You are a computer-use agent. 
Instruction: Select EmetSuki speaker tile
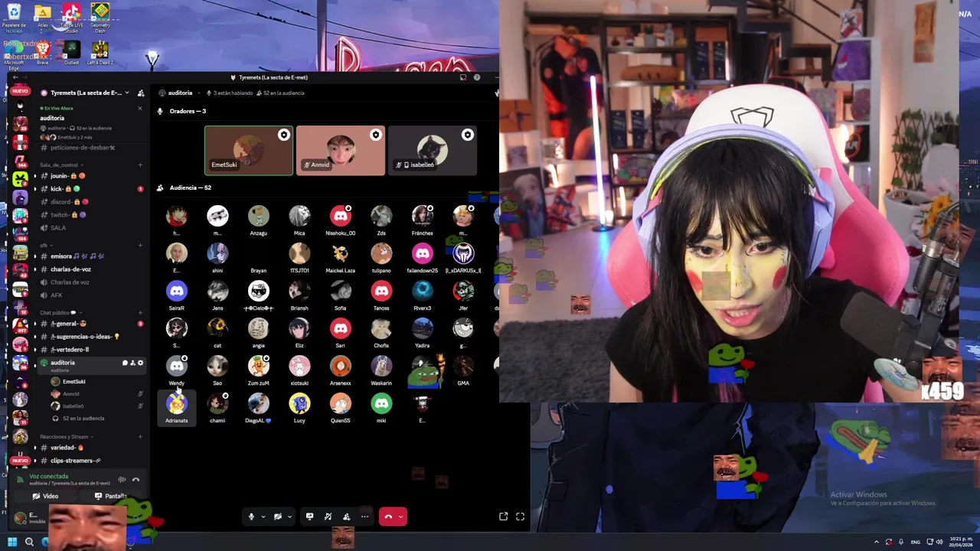coord(249,151)
